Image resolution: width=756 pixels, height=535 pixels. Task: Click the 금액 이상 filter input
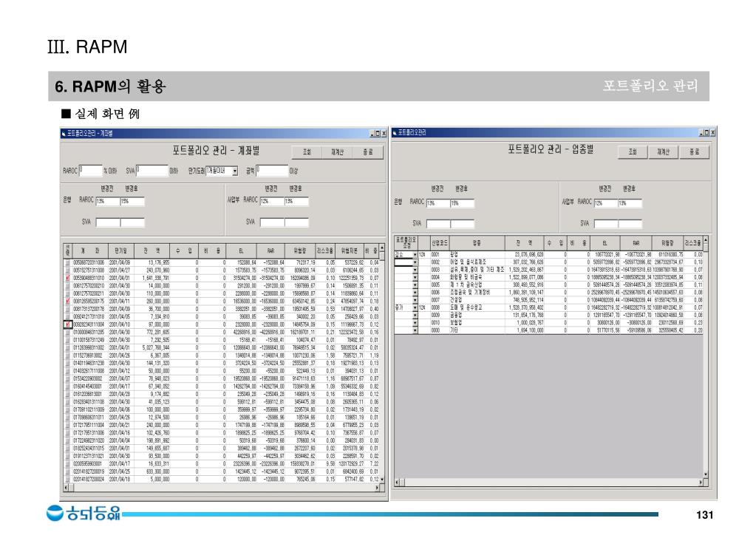tap(272, 171)
